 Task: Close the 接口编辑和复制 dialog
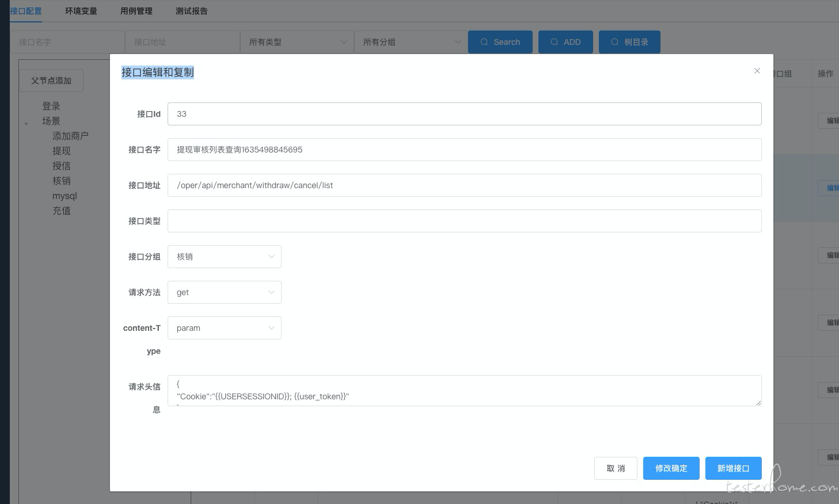[x=757, y=71]
